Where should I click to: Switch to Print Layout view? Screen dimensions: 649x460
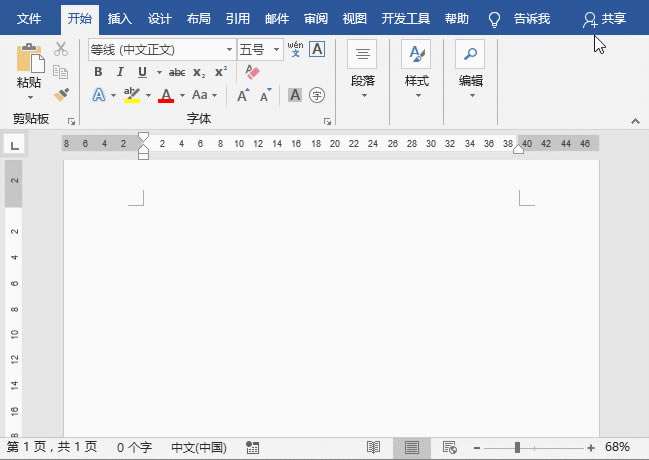click(411, 448)
